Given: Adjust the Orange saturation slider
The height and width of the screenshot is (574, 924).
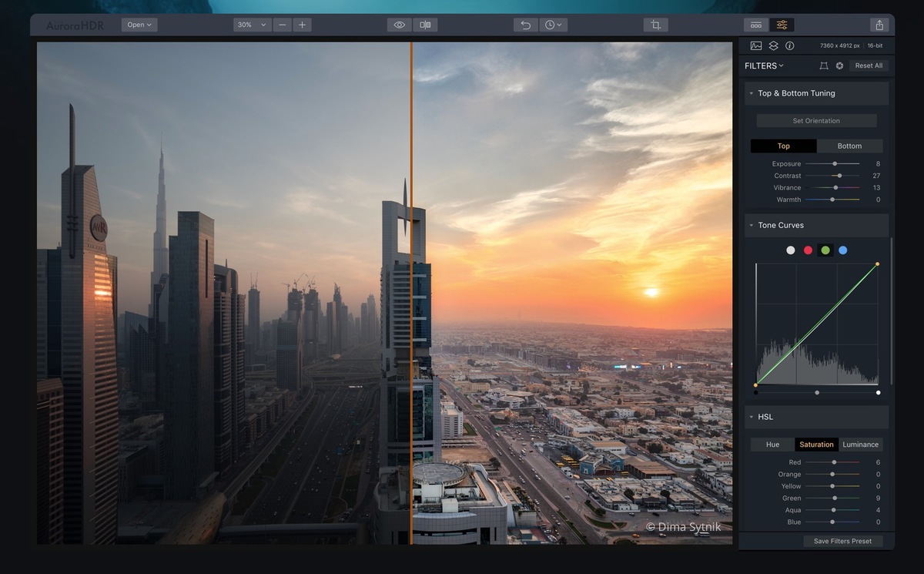Looking at the screenshot, I should pos(832,475).
